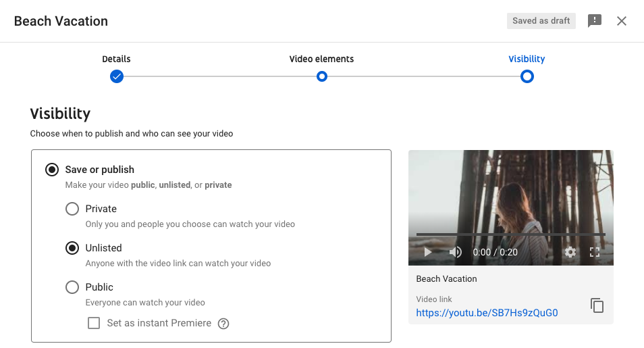Click 'Choose when to publish' subtitle text
644x348 pixels.
[x=132, y=134]
